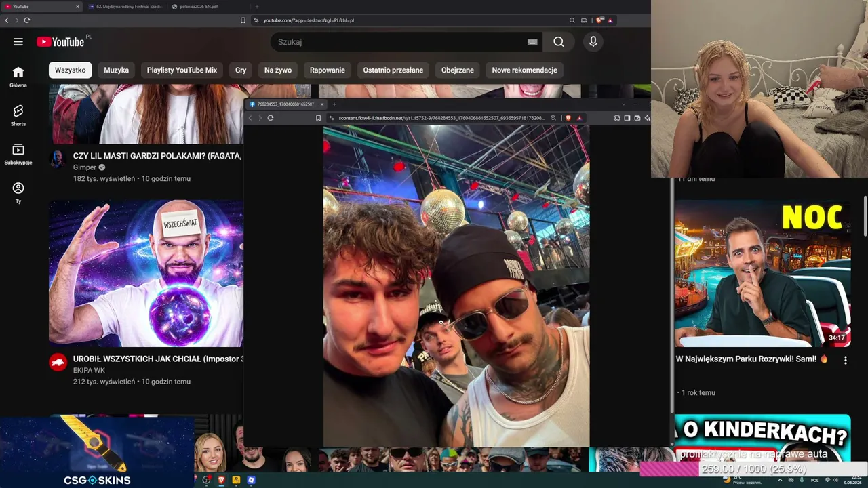
Task: Select the Wszystko filter chip
Action: [71, 70]
